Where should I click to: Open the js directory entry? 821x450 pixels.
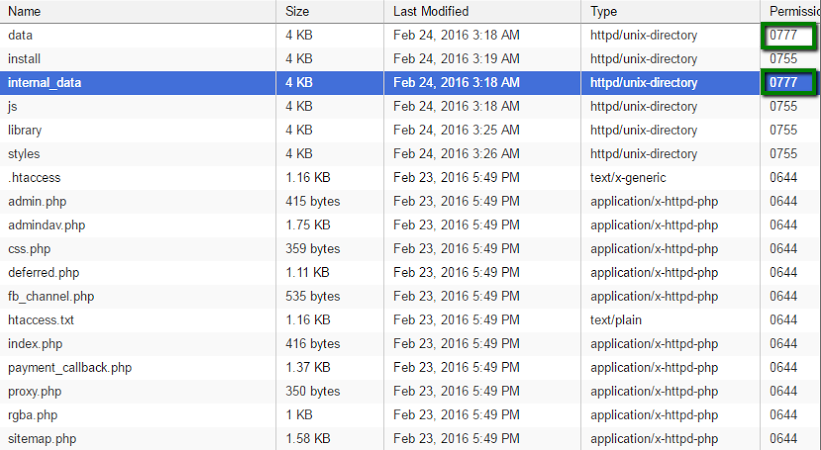(13, 106)
